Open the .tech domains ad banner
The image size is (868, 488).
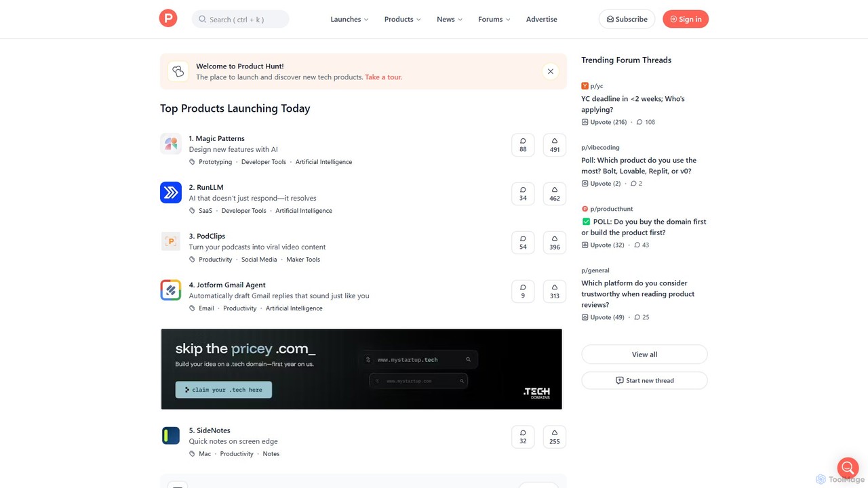click(x=361, y=369)
